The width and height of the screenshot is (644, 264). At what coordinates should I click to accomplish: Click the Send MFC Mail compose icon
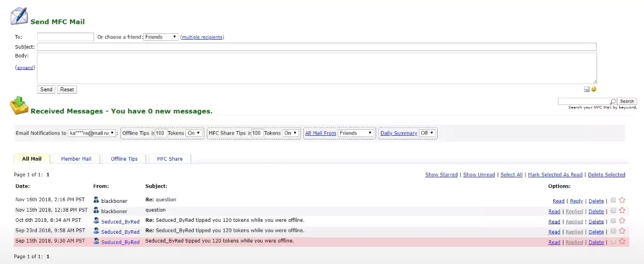(19, 15)
